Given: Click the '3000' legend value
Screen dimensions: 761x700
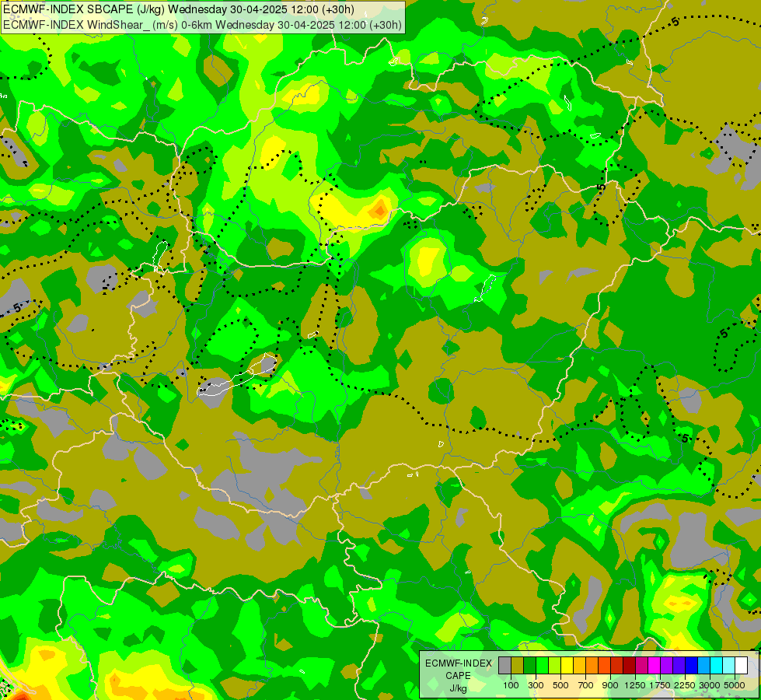Looking at the screenshot, I should coord(710,685).
